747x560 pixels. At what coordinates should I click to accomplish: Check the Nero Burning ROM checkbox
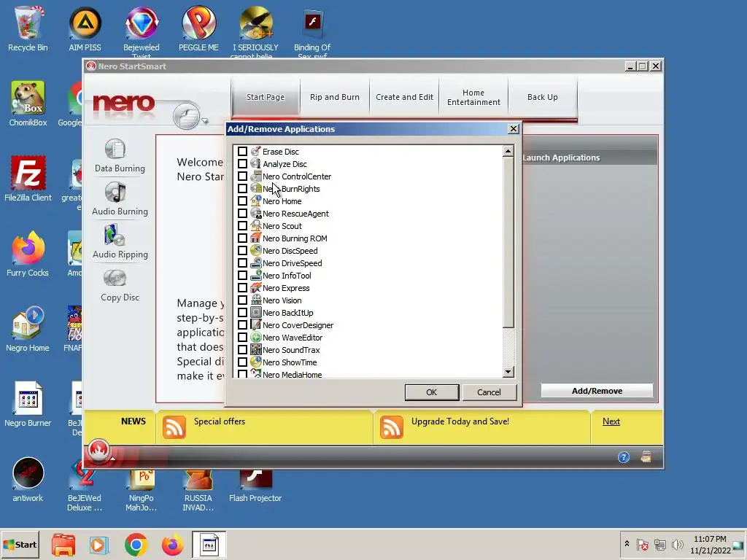pyautogui.click(x=242, y=238)
